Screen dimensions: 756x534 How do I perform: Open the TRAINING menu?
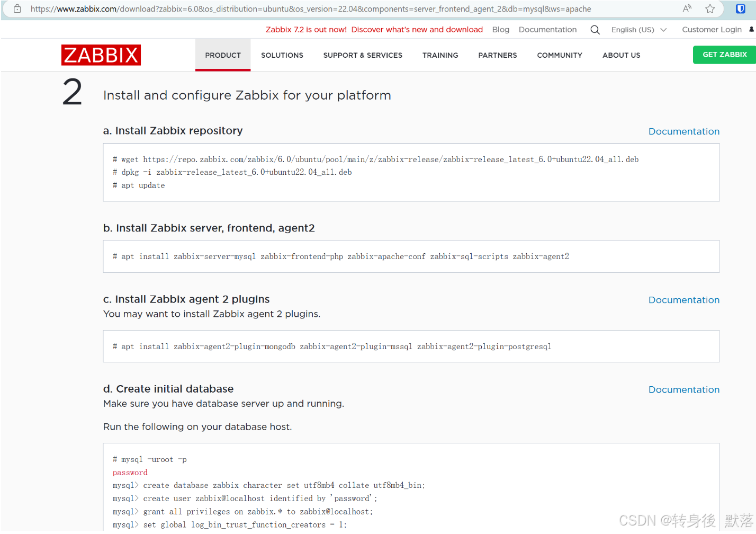point(440,55)
